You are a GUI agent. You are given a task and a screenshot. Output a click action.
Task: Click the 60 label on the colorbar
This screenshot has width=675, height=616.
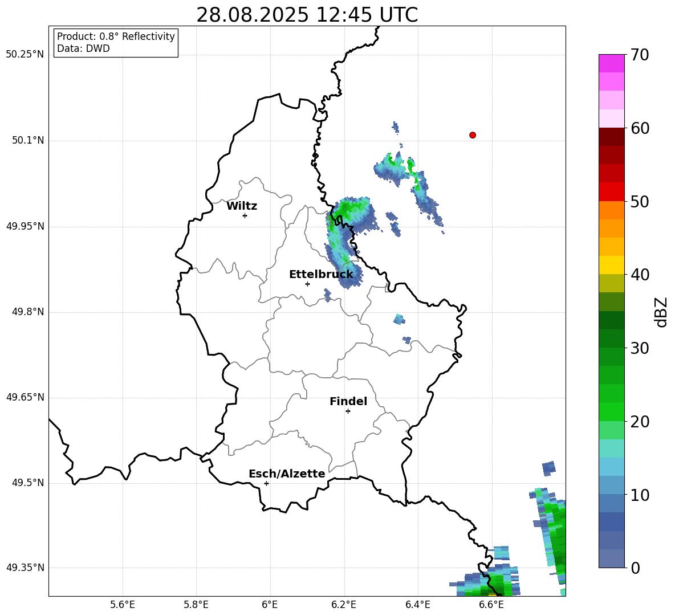[639, 128]
